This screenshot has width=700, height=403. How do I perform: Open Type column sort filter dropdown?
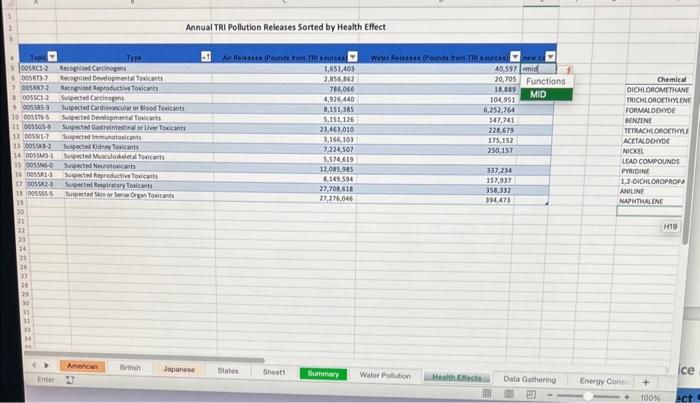click(x=206, y=56)
